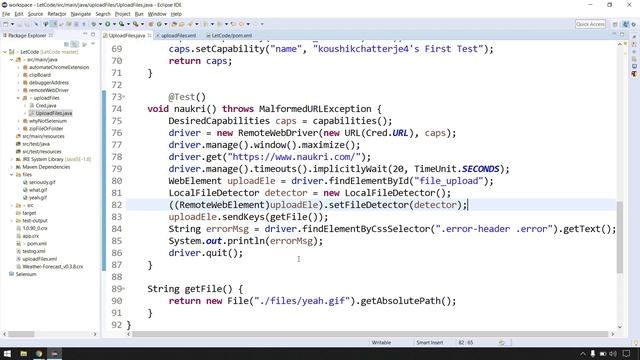640x360 pixels.
Task: Open the Run menu
Action: 139,14
